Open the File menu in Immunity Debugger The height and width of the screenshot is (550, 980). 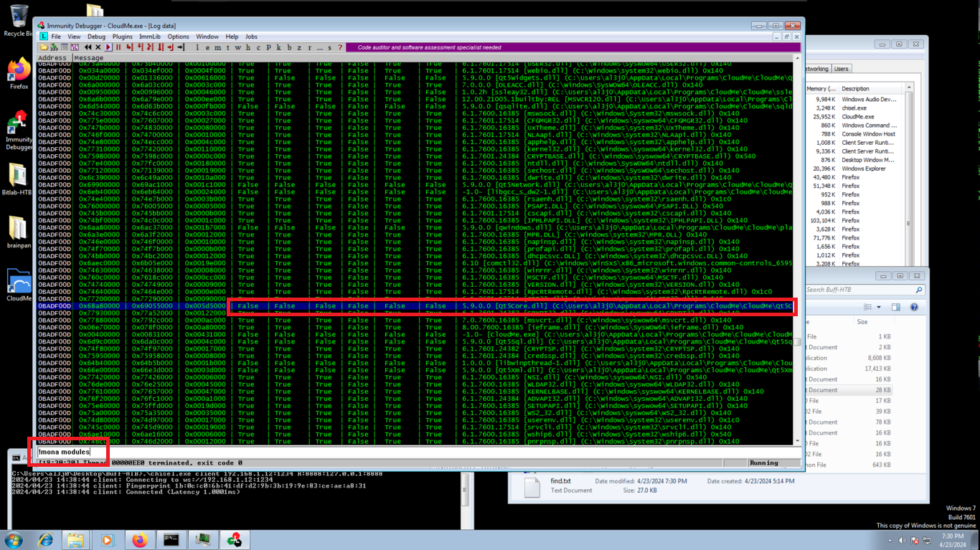tap(55, 37)
